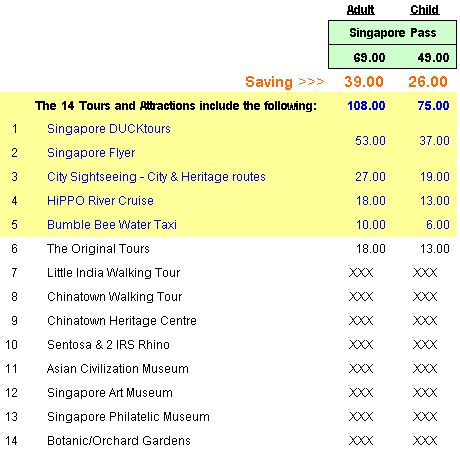This screenshot has width=460, height=453.
Task: Open the Singapore Flyer link
Action: coord(91,153)
